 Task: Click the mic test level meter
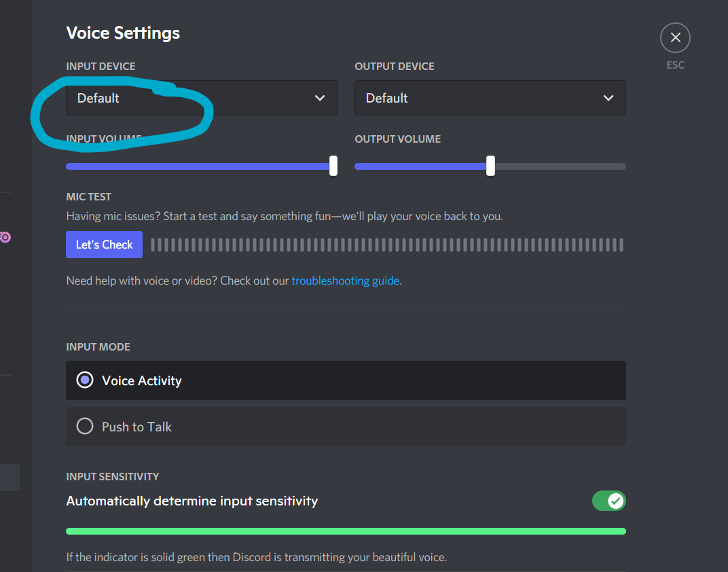[x=387, y=245]
